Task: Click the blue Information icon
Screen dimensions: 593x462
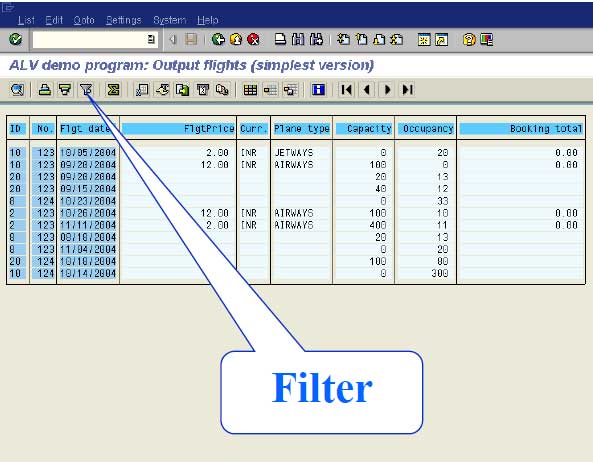Action: [318, 90]
